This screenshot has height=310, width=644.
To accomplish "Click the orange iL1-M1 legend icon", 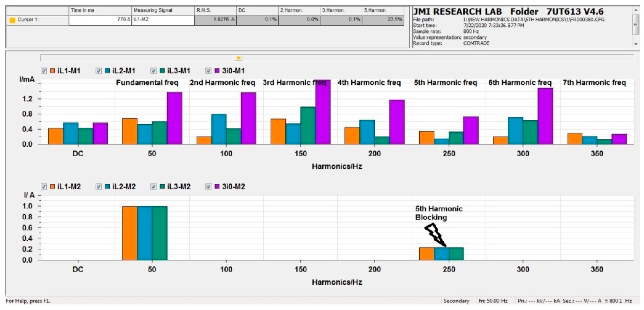I will pyautogui.click(x=52, y=71).
